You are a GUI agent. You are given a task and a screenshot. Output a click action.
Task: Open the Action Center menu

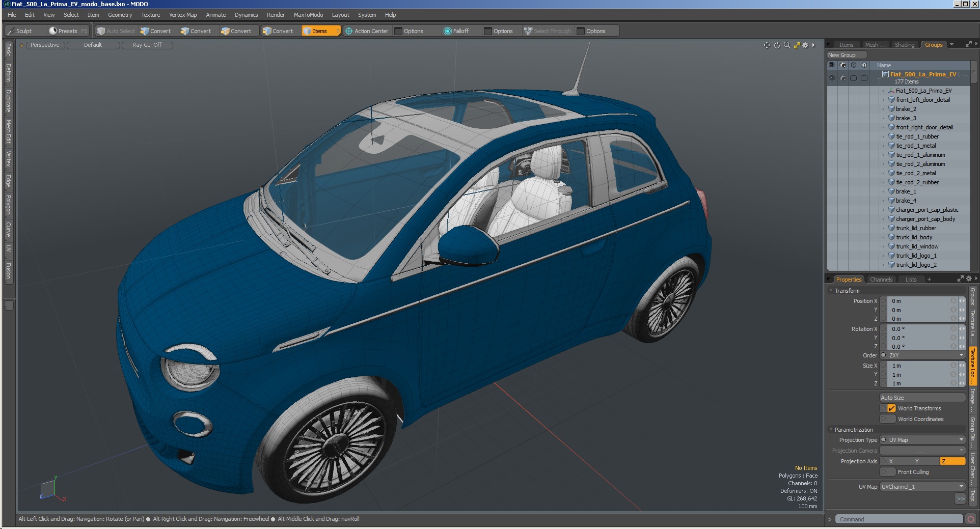point(367,31)
